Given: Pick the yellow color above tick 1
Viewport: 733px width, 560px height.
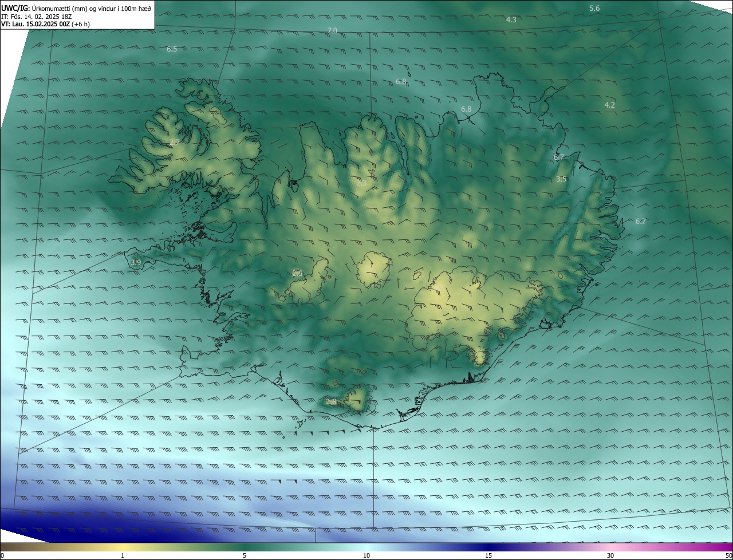Looking at the screenshot, I should point(123,547).
